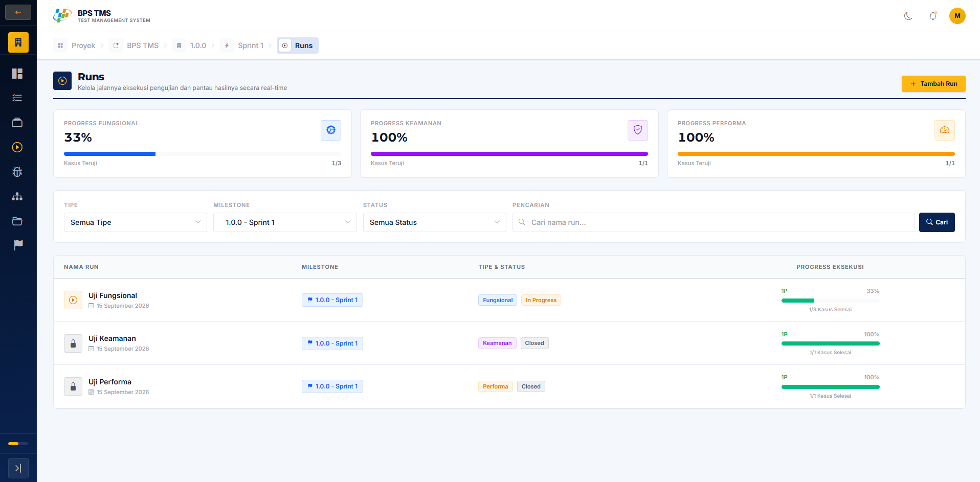Open the Semua Tipe dropdown
The image size is (980, 482).
136,222
